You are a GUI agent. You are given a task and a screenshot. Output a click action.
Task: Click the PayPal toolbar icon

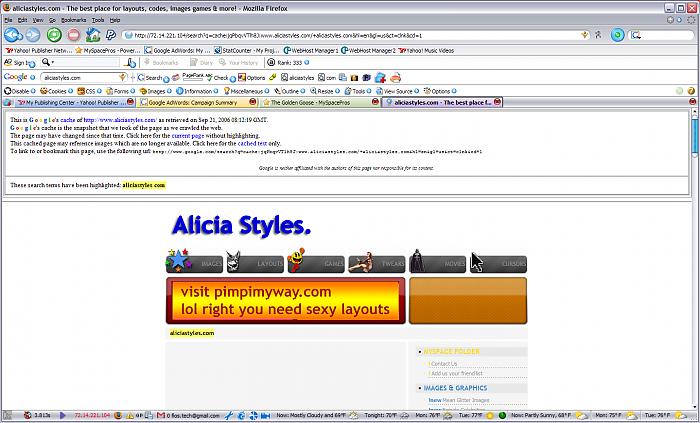point(110,34)
